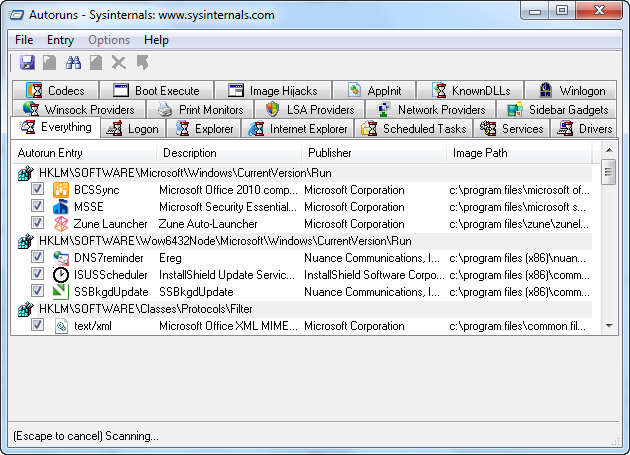Switch to the Winsock Providers tab
Image resolution: width=630 pixels, height=455 pixels.
(x=79, y=109)
